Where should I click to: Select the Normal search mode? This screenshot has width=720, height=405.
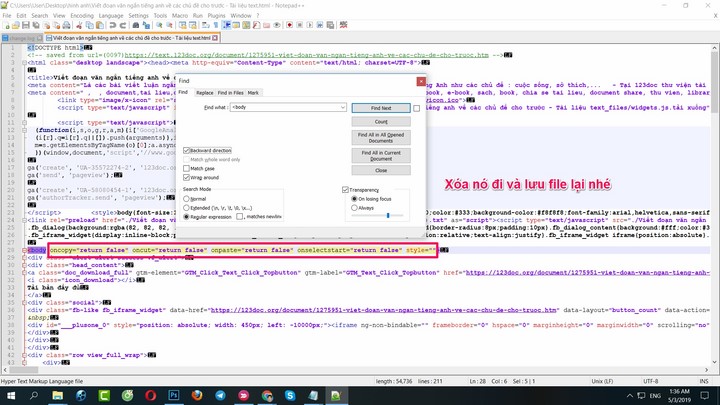(186, 198)
